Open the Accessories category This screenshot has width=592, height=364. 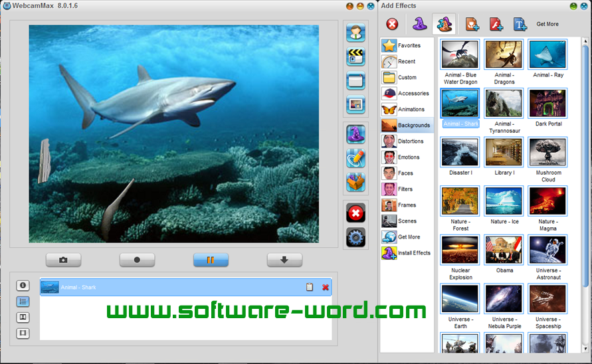pos(407,93)
